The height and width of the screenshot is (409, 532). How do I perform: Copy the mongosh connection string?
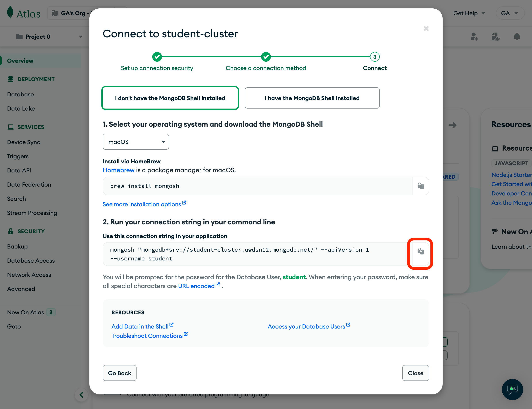click(x=420, y=251)
